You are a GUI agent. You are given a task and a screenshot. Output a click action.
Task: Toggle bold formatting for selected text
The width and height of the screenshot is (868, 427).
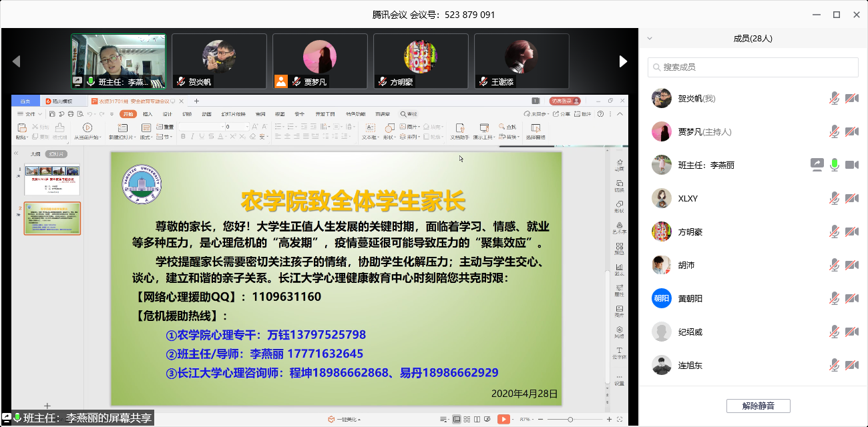click(182, 137)
